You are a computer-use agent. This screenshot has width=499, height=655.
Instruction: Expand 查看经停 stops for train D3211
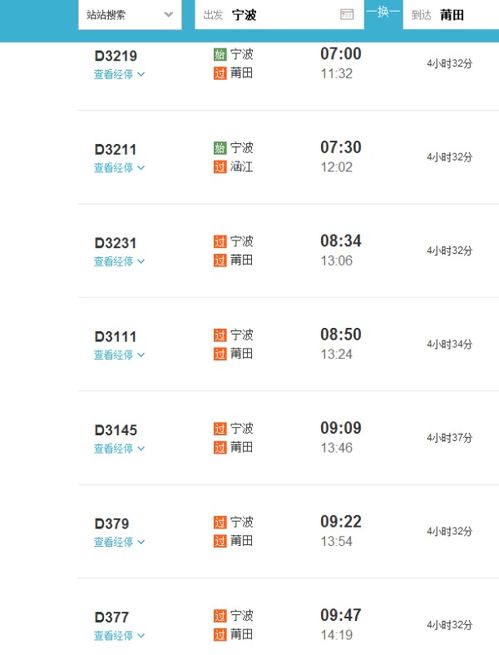point(119,168)
